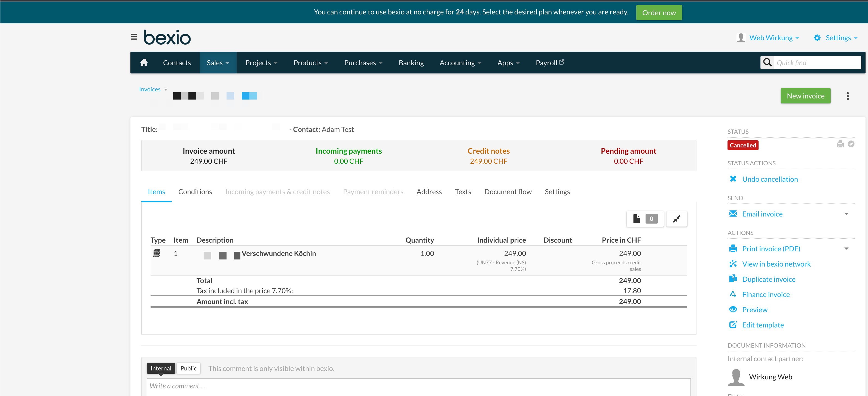Toggle Internal comment visibility
This screenshot has width=868, height=396.
pyautogui.click(x=161, y=368)
